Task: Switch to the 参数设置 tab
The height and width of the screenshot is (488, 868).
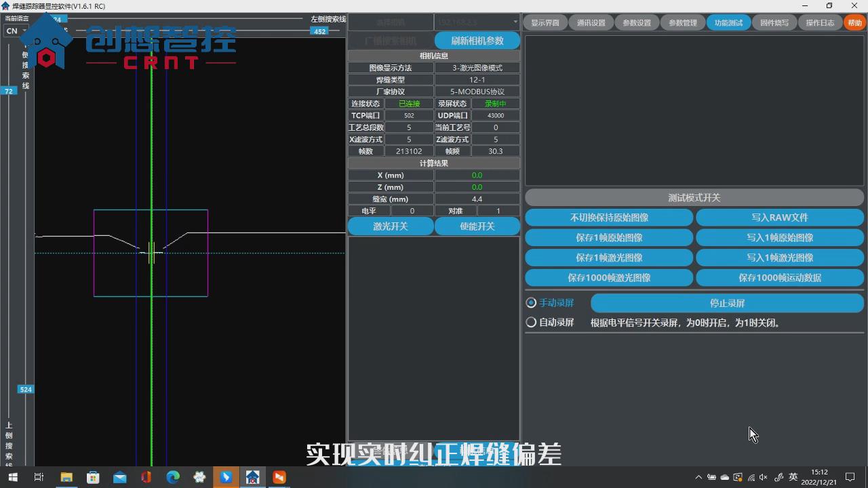Action: click(x=636, y=22)
